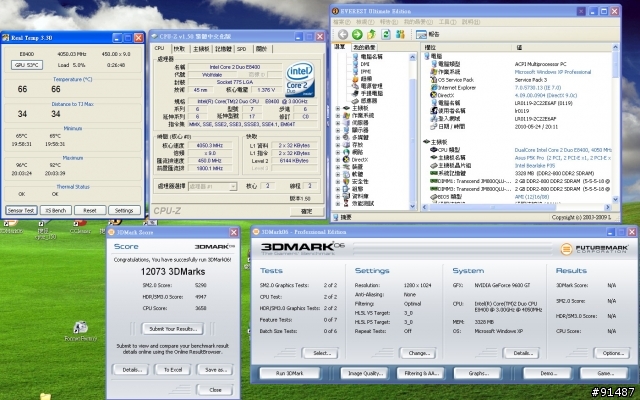Expand 伺服器 node in EVEREST tree

pos(338,122)
